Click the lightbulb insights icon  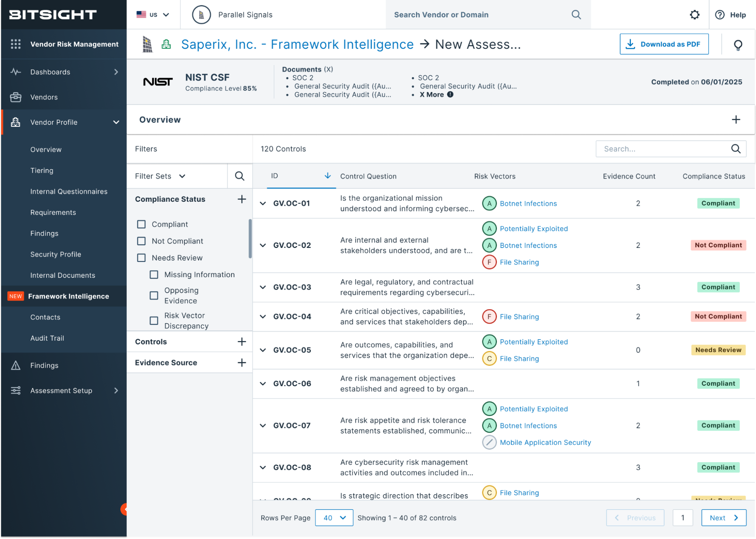coord(737,45)
